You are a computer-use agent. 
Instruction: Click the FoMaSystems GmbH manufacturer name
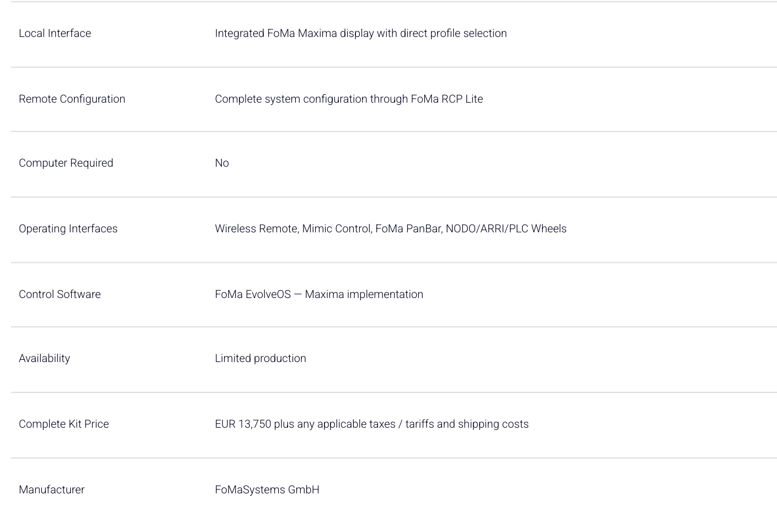tap(267, 490)
